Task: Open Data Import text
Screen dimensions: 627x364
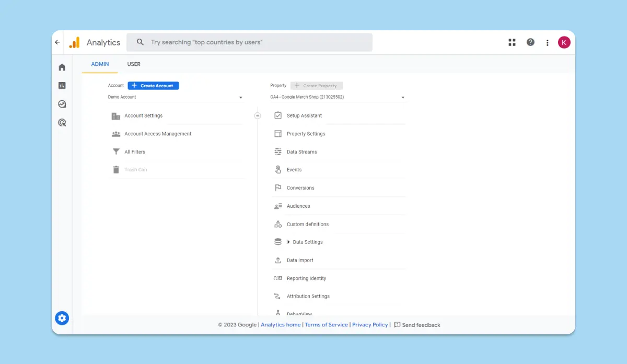Action: (x=300, y=260)
